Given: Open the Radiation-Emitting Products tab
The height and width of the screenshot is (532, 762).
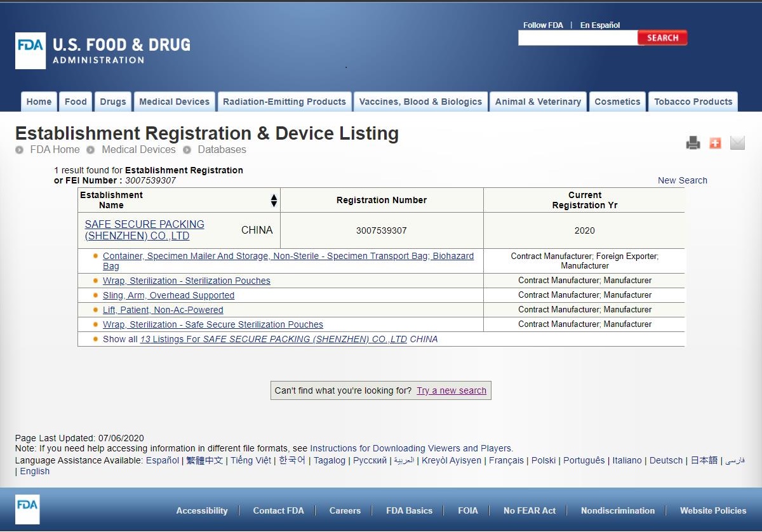Looking at the screenshot, I should pyautogui.click(x=284, y=102).
